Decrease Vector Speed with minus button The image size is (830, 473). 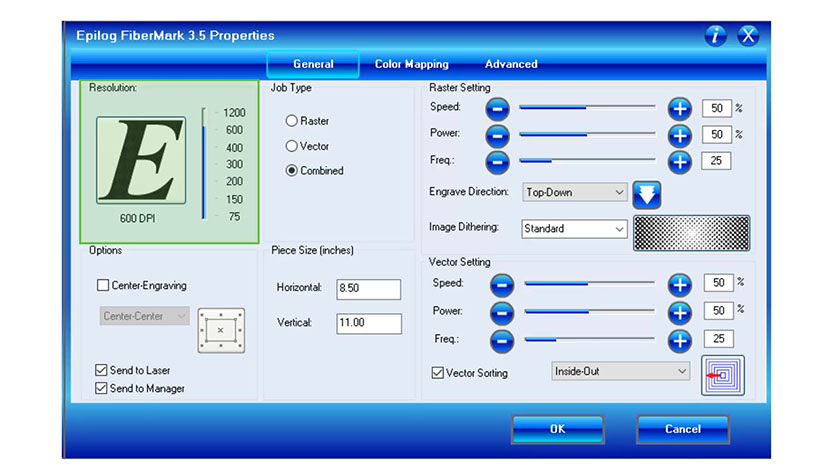(x=502, y=285)
